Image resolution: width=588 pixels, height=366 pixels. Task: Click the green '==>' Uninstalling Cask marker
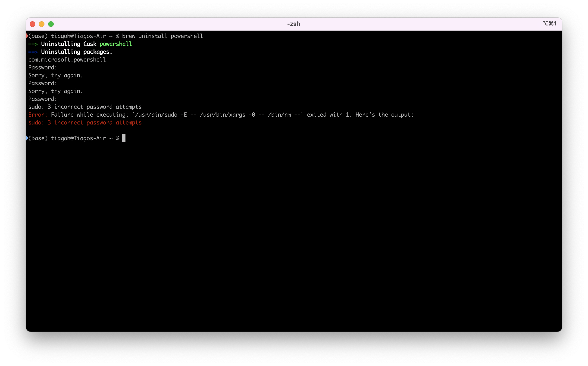click(x=33, y=44)
